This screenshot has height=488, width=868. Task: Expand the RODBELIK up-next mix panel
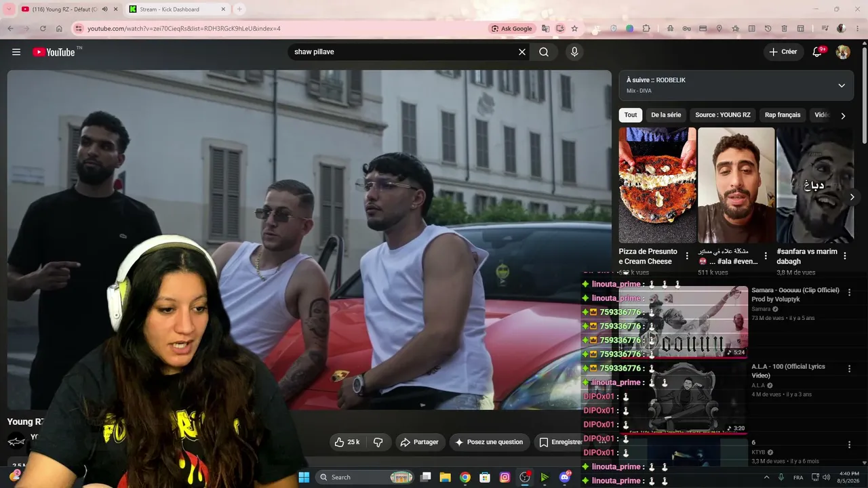click(842, 85)
